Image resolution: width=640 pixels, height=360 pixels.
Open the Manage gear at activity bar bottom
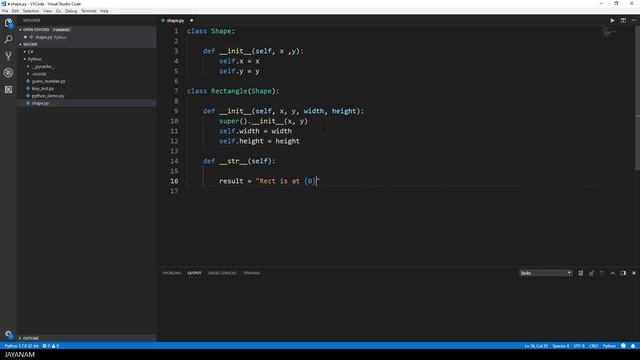click(x=8, y=334)
